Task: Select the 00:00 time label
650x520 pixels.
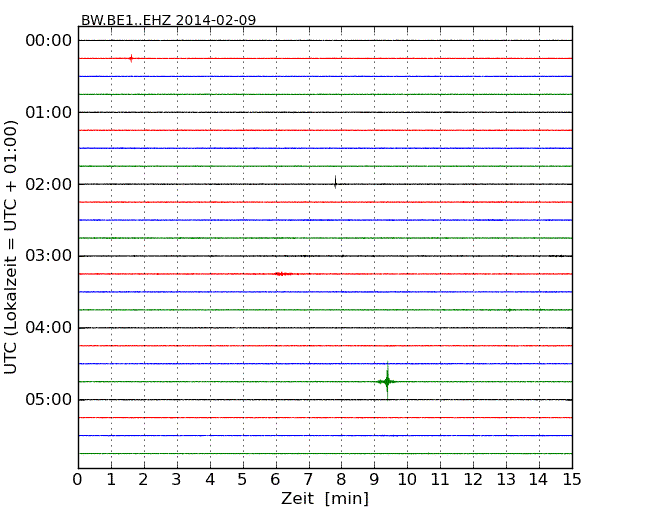Action: point(49,41)
